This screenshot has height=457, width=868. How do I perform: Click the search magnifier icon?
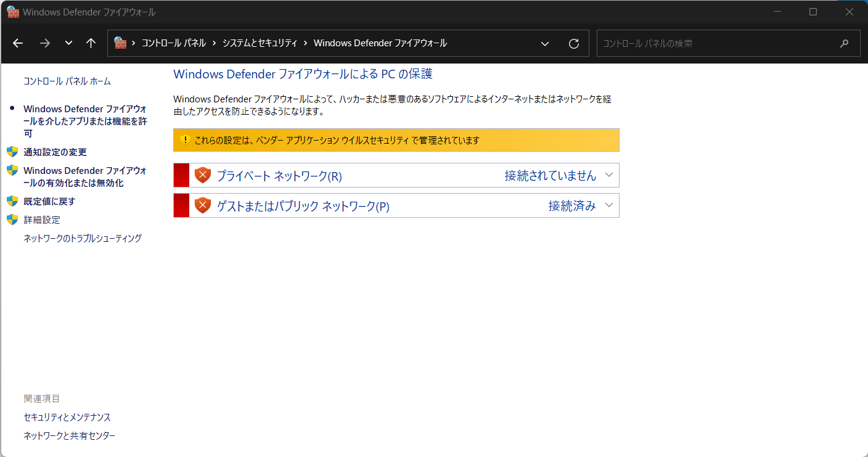[x=844, y=43]
